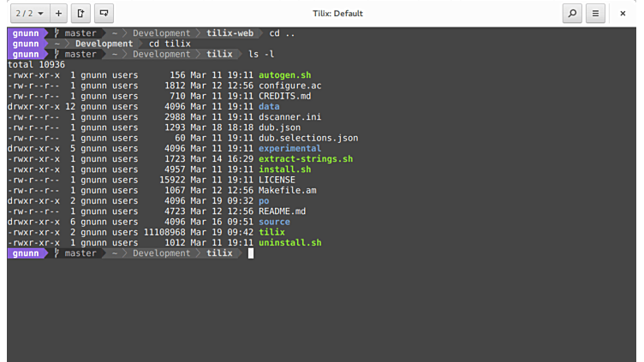
Task: Open the hamburger menu
Action: [x=595, y=14]
